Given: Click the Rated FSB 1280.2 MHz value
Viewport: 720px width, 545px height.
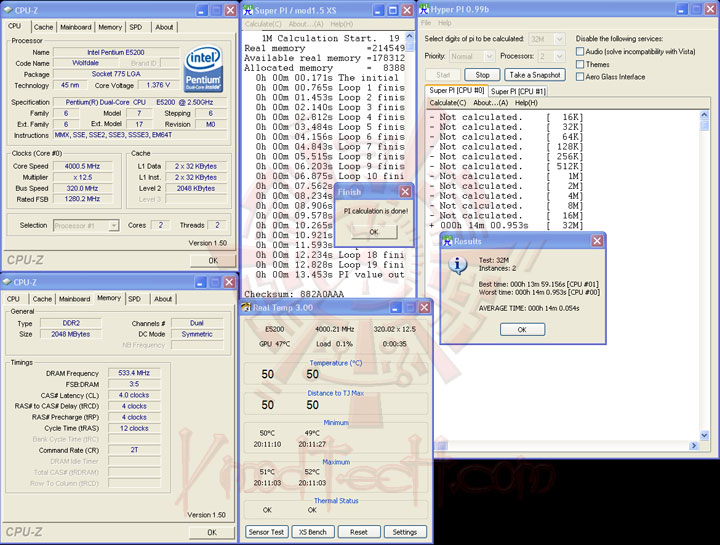Looking at the screenshot, I should 83,199.
